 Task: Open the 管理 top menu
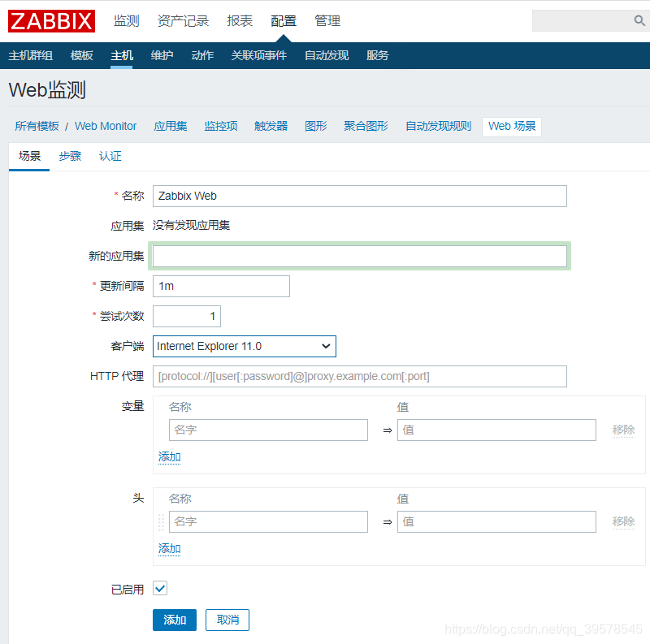click(x=327, y=21)
